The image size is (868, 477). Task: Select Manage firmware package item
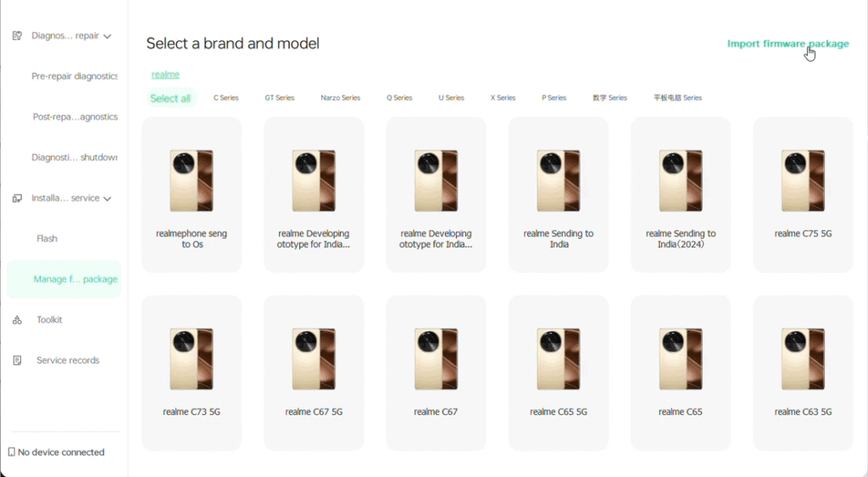tap(64, 279)
